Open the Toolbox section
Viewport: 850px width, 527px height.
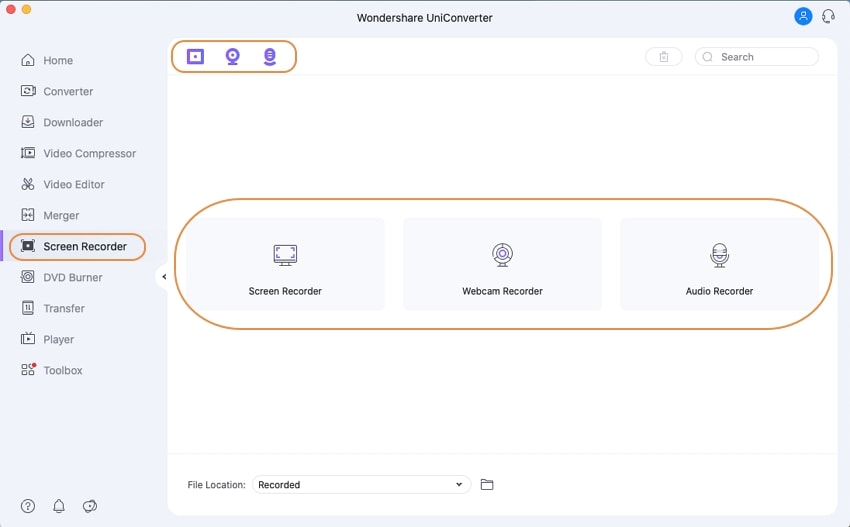[x=51, y=370]
